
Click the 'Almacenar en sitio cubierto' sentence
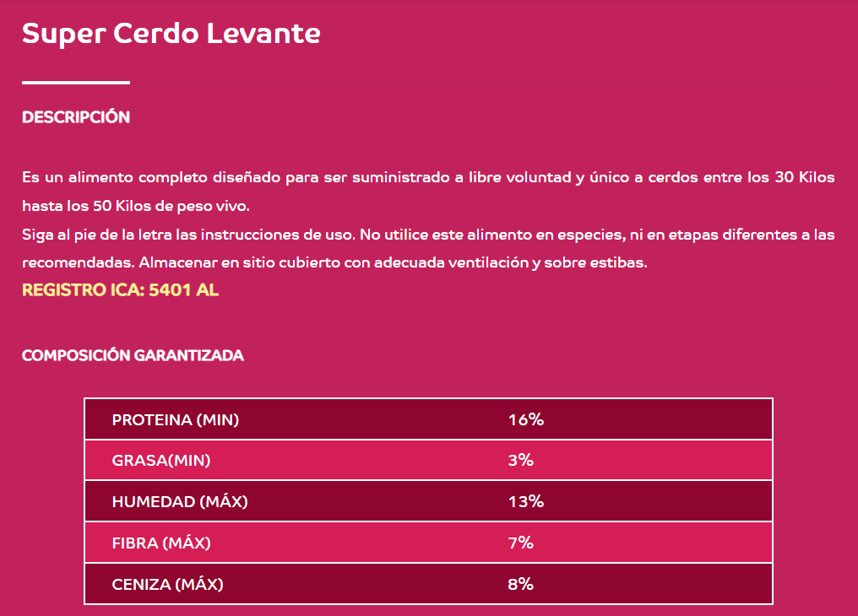click(393, 263)
